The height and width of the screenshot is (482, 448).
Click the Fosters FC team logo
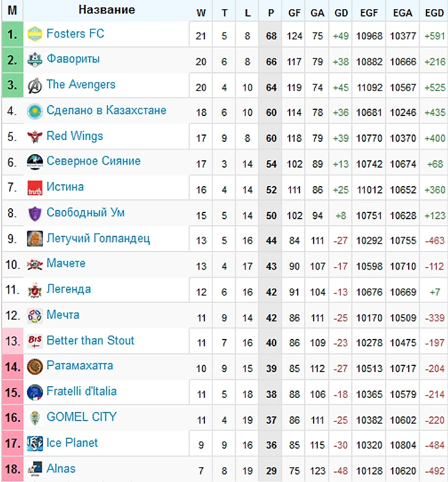coord(35,34)
